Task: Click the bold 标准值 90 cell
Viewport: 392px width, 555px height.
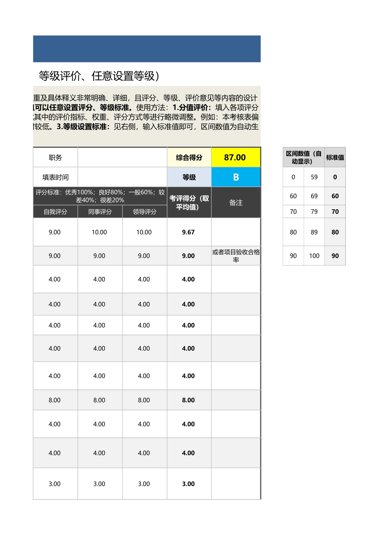Action: 335,256
